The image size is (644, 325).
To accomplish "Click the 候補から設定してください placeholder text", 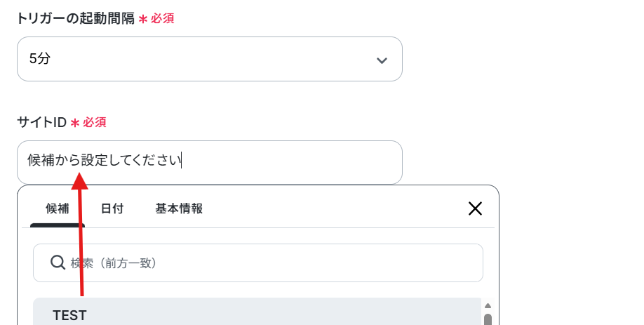I will pyautogui.click(x=105, y=160).
